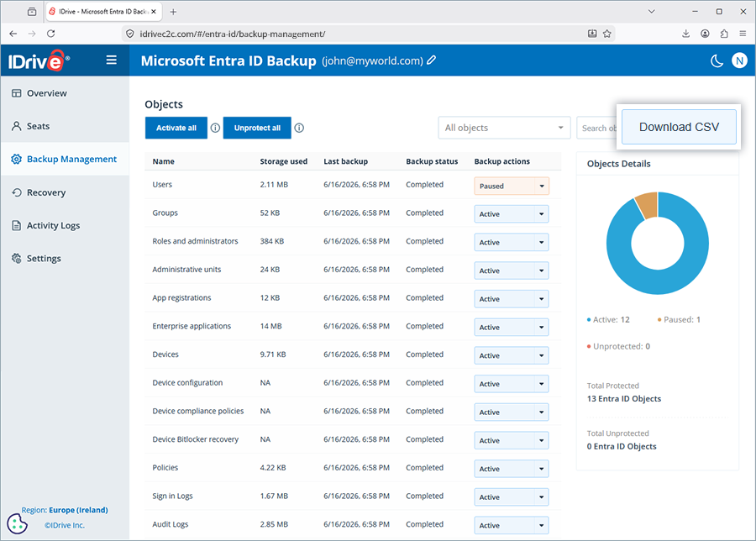Click Enterprise applications row name

coord(192,327)
